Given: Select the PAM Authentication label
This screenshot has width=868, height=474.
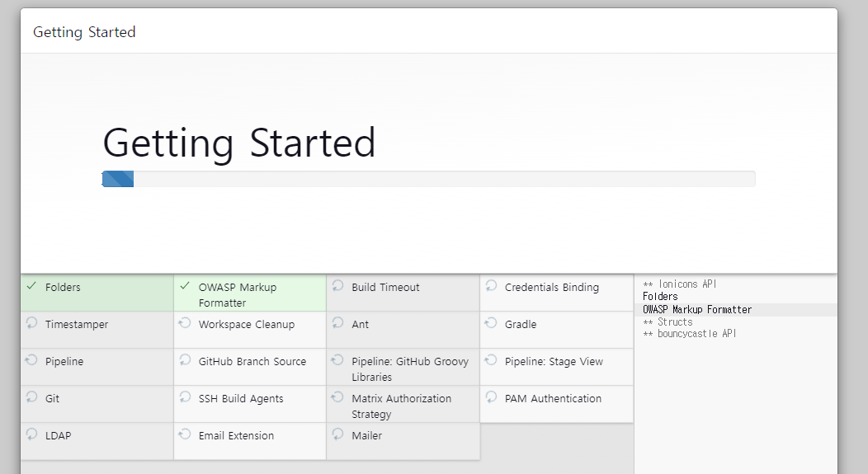Looking at the screenshot, I should pos(553,398).
